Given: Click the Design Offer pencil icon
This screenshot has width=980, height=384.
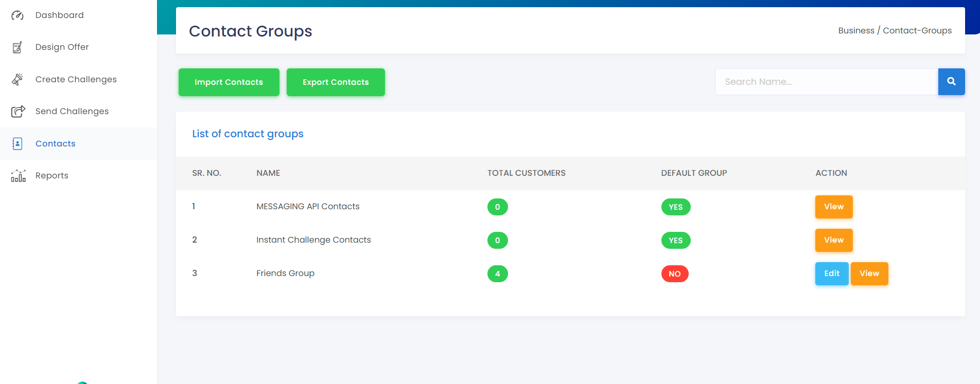Looking at the screenshot, I should coord(17,47).
